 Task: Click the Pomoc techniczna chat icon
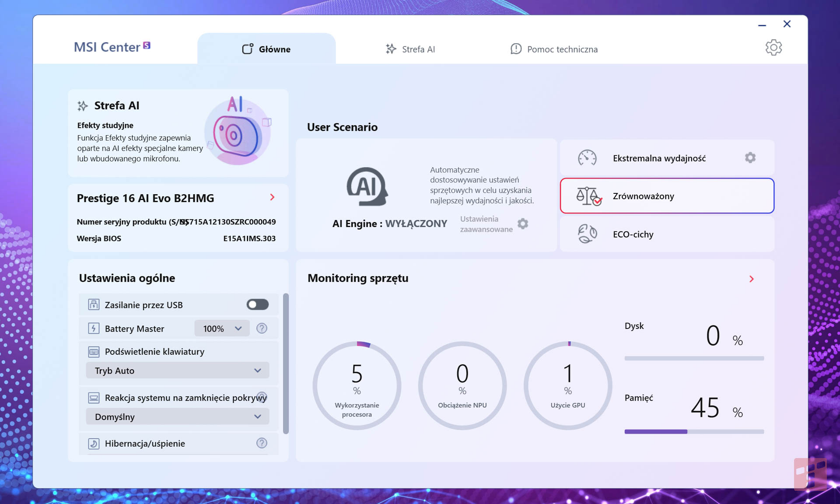pos(516,49)
